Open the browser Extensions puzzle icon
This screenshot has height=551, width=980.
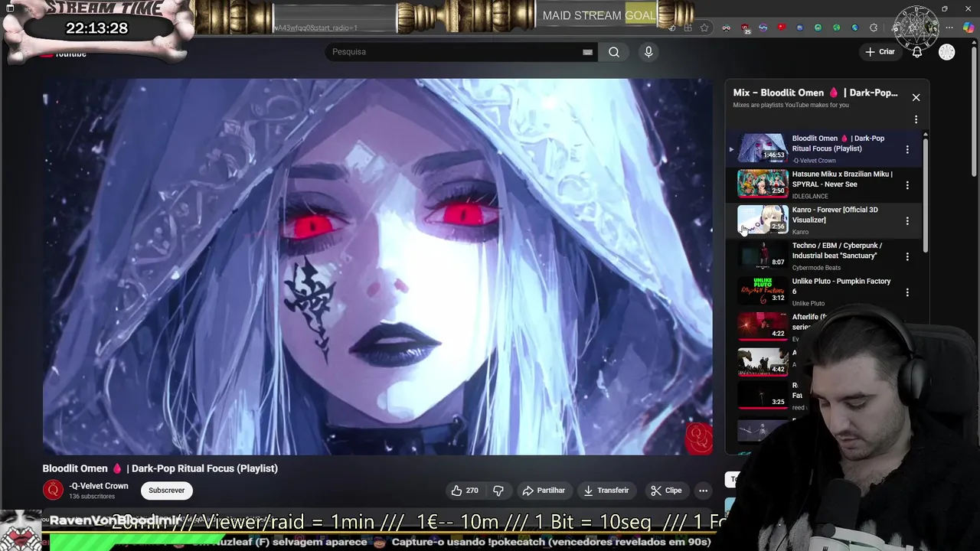(x=874, y=28)
